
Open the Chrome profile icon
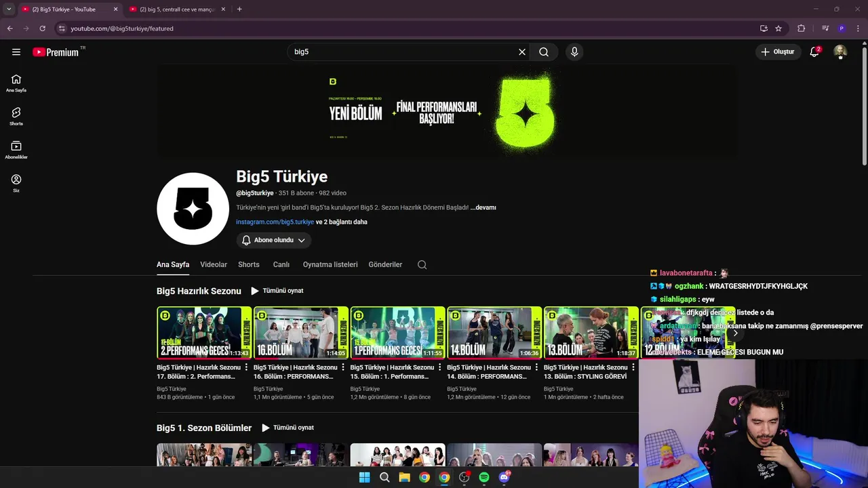tap(842, 28)
